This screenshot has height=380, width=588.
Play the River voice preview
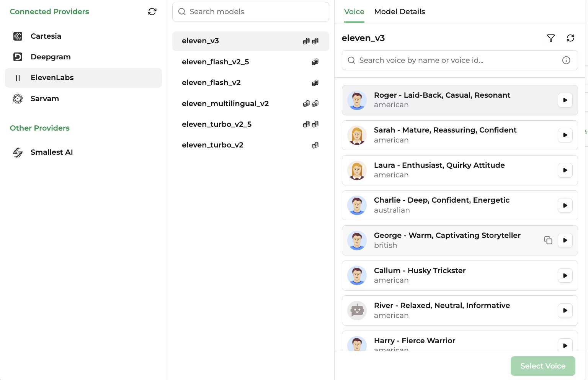tap(565, 310)
